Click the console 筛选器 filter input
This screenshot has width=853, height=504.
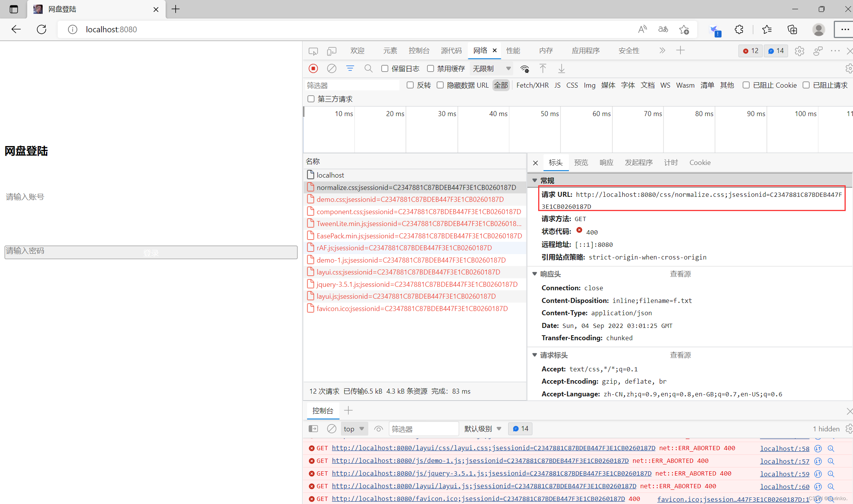click(x=424, y=429)
